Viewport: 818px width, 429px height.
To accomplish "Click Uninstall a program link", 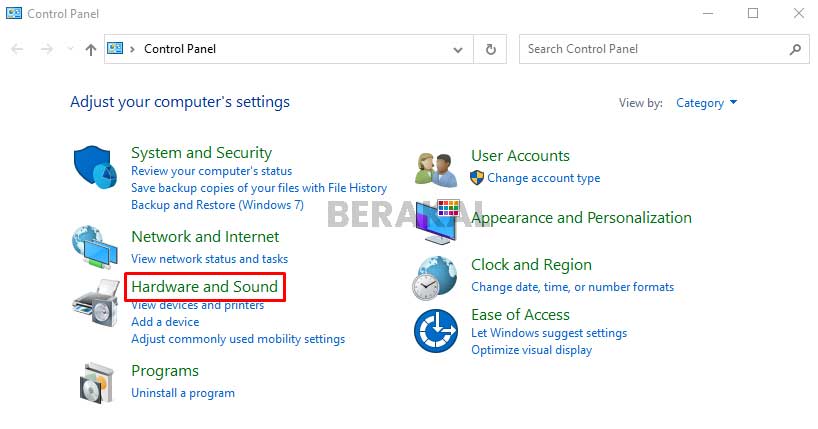I will point(183,393).
